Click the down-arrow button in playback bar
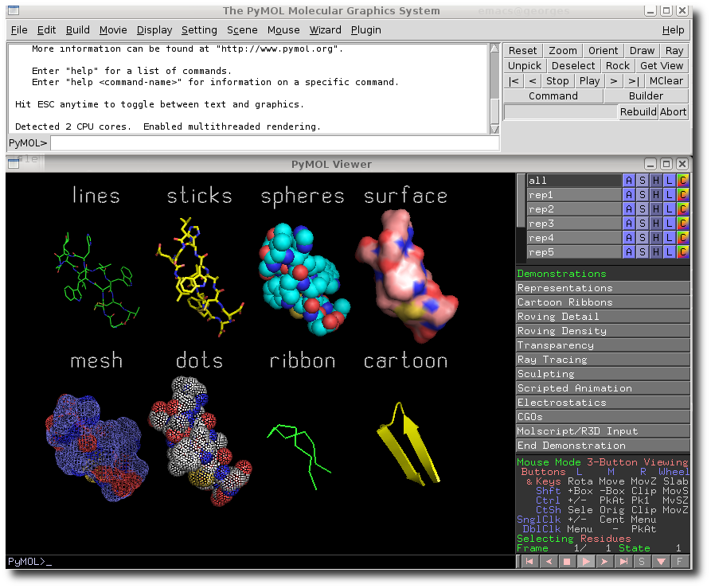Viewport: 711px width, 588px height. pos(661,562)
